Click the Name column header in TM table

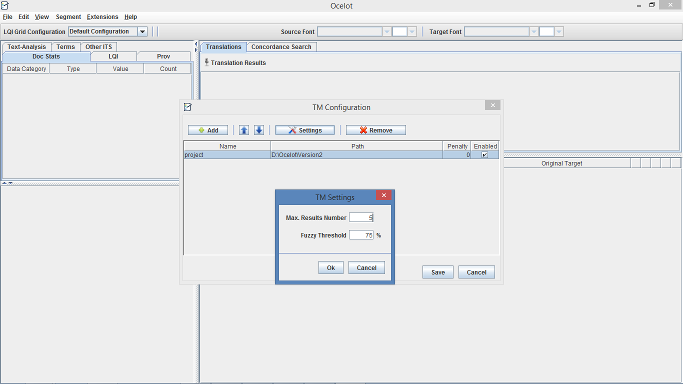(227, 146)
